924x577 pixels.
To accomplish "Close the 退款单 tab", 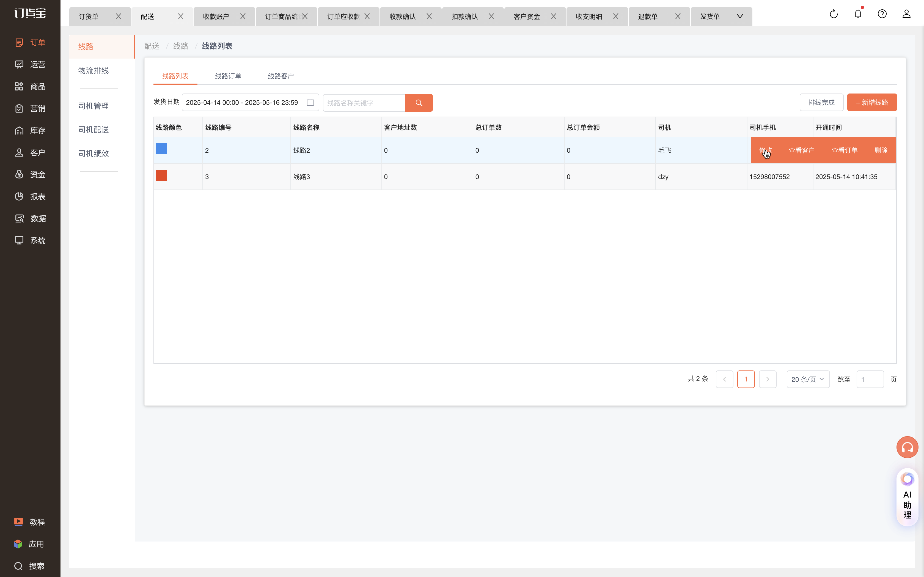I will (x=678, y=17).
